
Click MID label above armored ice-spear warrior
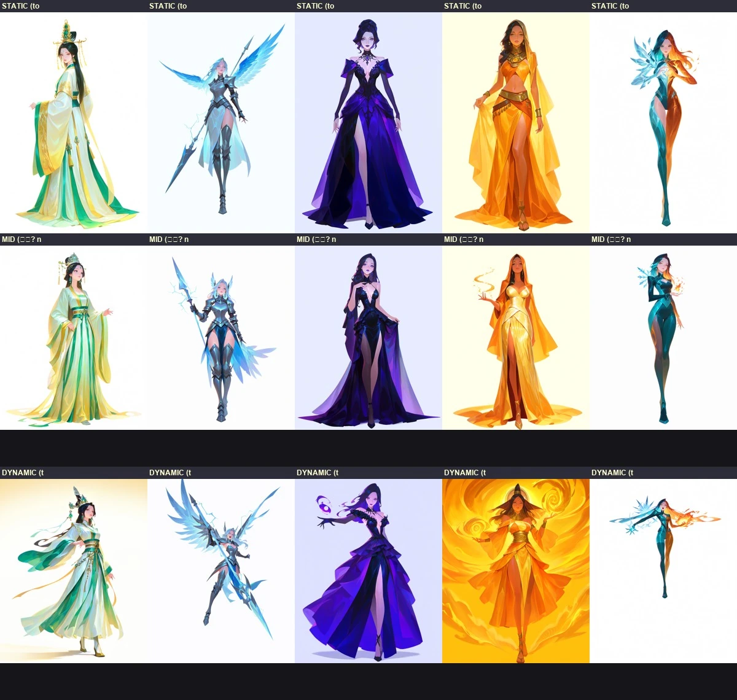(x=169, y=239)
